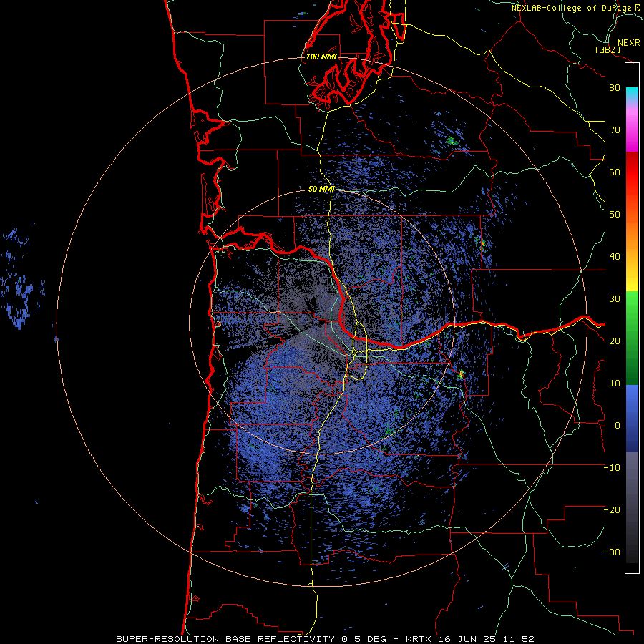This screenshot has height=644, width=644.
Task: Click the -20 dBZ scale label
Action: click(x=612, y=510)
